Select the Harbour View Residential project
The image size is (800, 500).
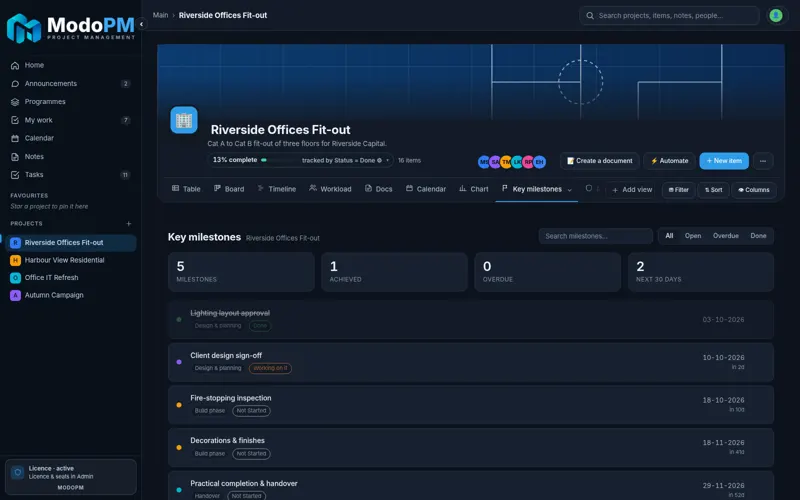point(71,260)
